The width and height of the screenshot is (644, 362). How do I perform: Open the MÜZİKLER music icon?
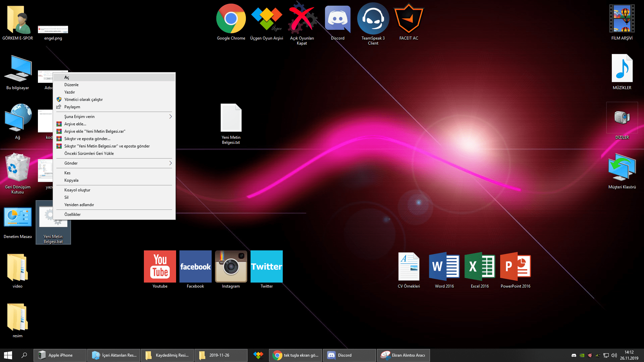pos(622,72)
